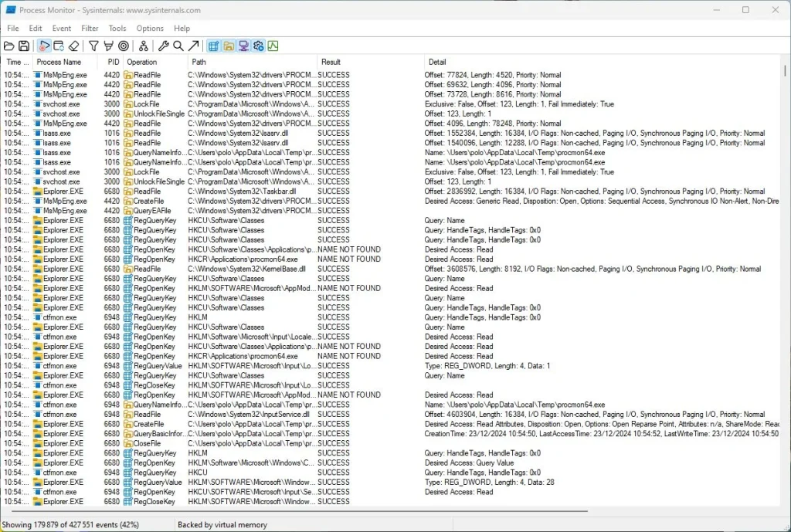Viewport: 791px width, 532px height.
Task: Click the QueryBasicInfor operation icon
Action: click(128, 434)
